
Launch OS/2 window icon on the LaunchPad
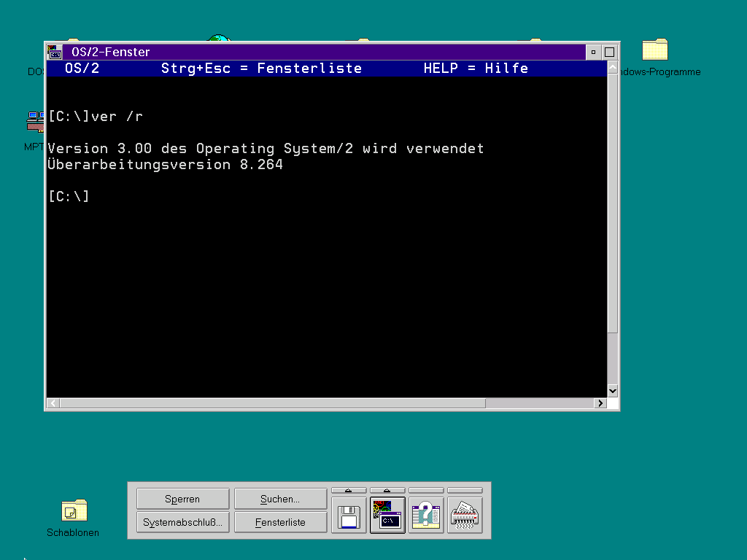387,516
